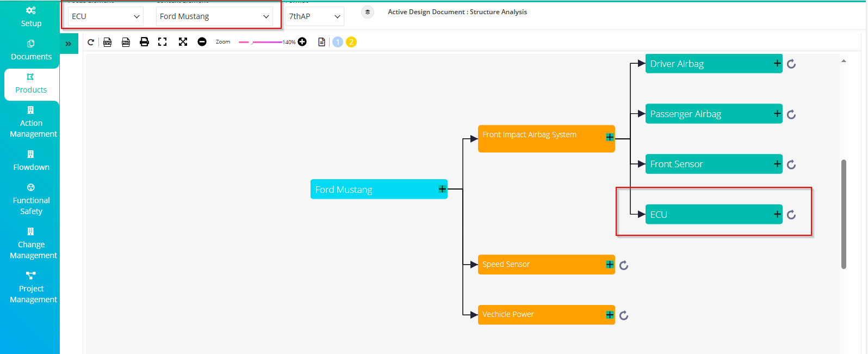Click the diagram vertical scrollbar
Viewport: 868px width, 354px height.
844,214
